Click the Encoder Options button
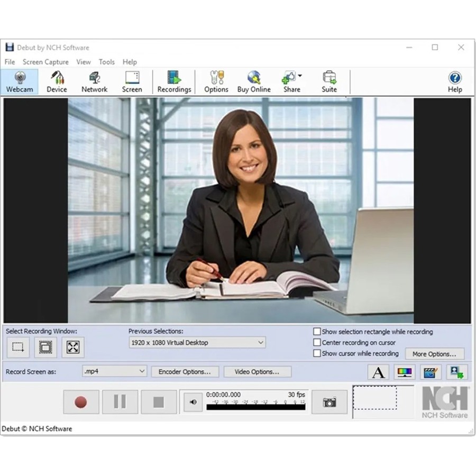 tap(185, 372)
